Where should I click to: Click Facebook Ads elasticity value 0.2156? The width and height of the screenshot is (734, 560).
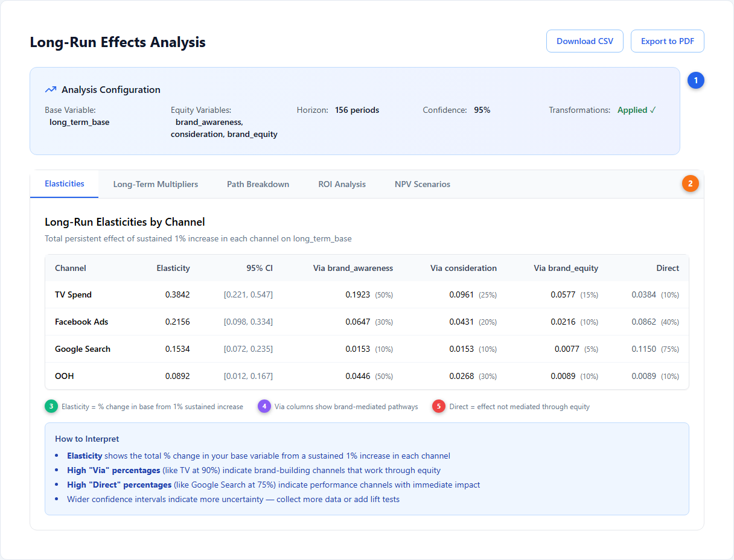[177, 322]
